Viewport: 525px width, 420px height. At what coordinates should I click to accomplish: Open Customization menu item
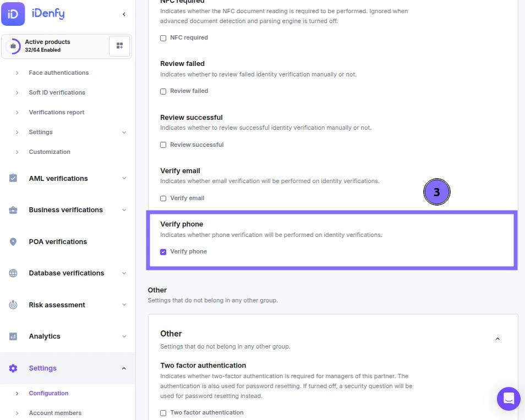[50, 152]
